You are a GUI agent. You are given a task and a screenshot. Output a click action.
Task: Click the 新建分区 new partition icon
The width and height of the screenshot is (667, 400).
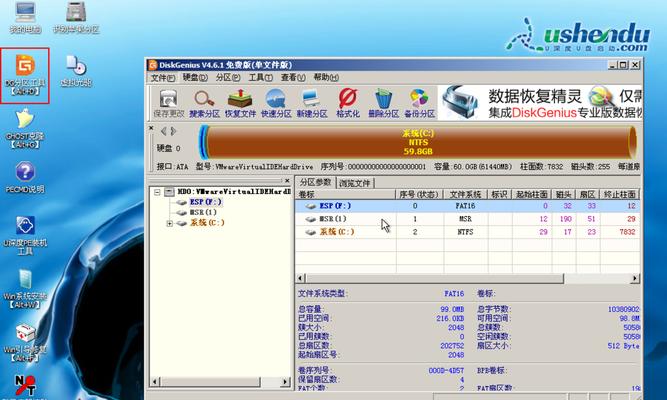[x=312, y=103]
